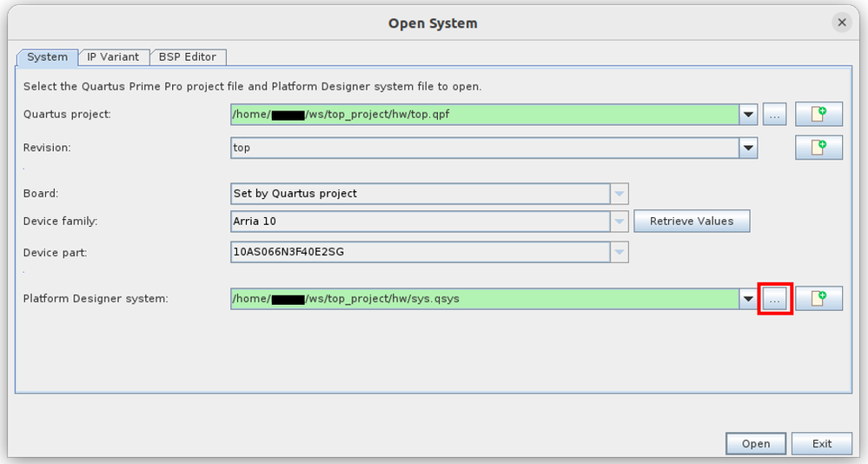The width and height of the screenshot is (868, 464).
Task: Expand Platform Designer system path dropdown
Action: point(748,299)
